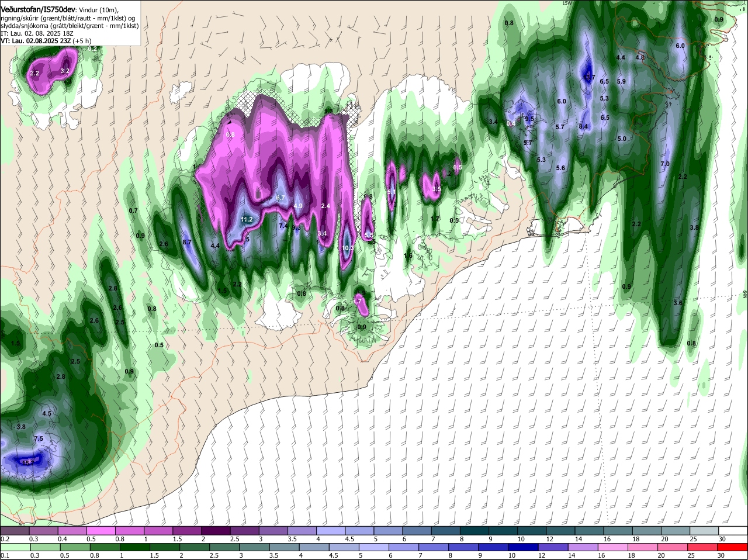Click the 4.9 precipitation value on the map
This screenshot has width=748, height=560.
click(x=298, y=206)
